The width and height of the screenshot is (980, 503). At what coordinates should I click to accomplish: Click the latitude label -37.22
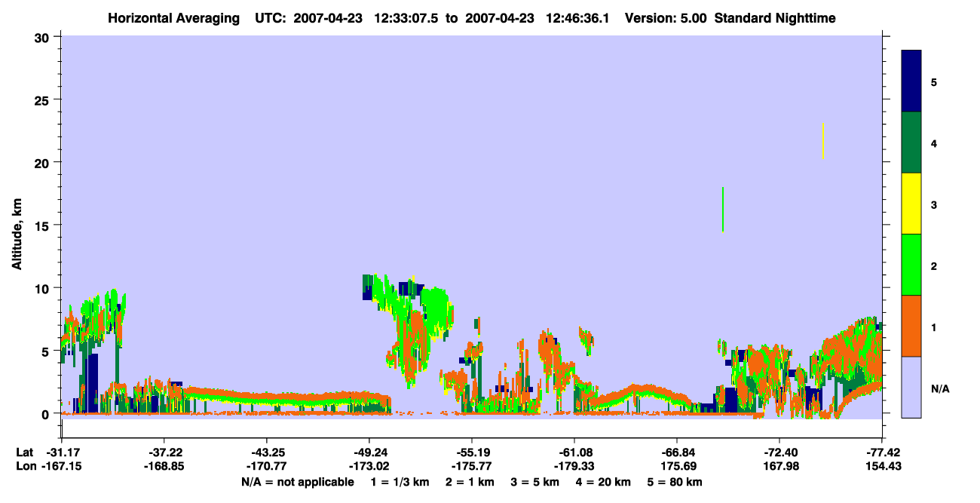[164, 452]
